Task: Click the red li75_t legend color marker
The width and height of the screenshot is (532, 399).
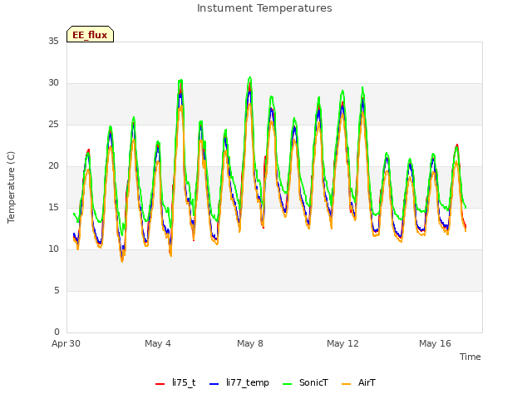Action: tap(160, 384)
